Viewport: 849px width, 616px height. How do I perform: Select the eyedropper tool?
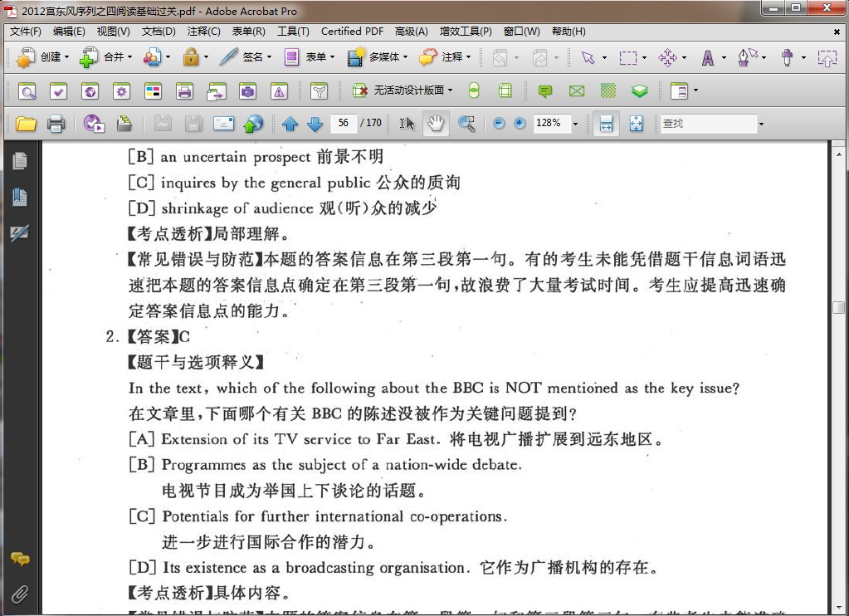coord(788,57)
